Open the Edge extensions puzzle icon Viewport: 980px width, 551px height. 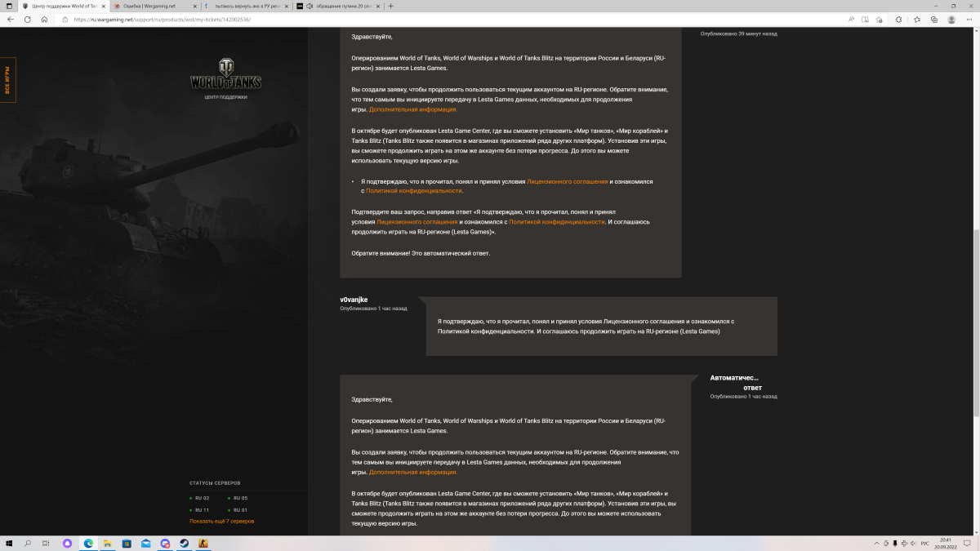point(900,19)
